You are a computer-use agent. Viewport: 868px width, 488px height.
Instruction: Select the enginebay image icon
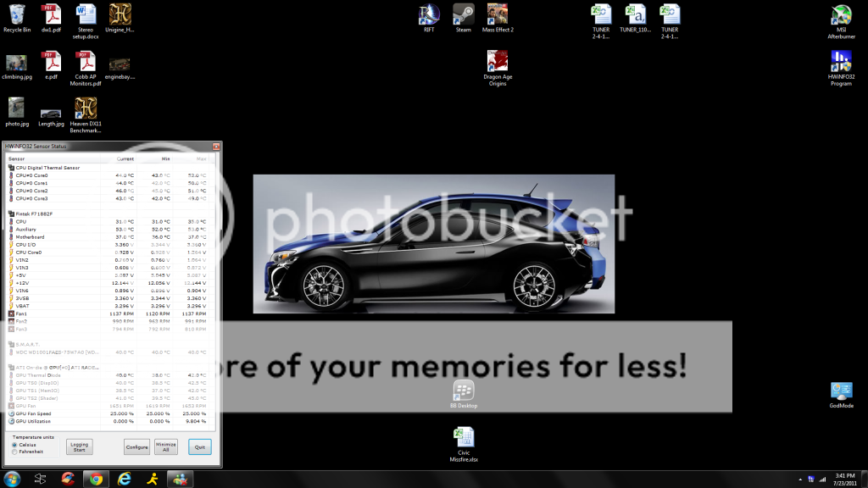pos(120,69)
